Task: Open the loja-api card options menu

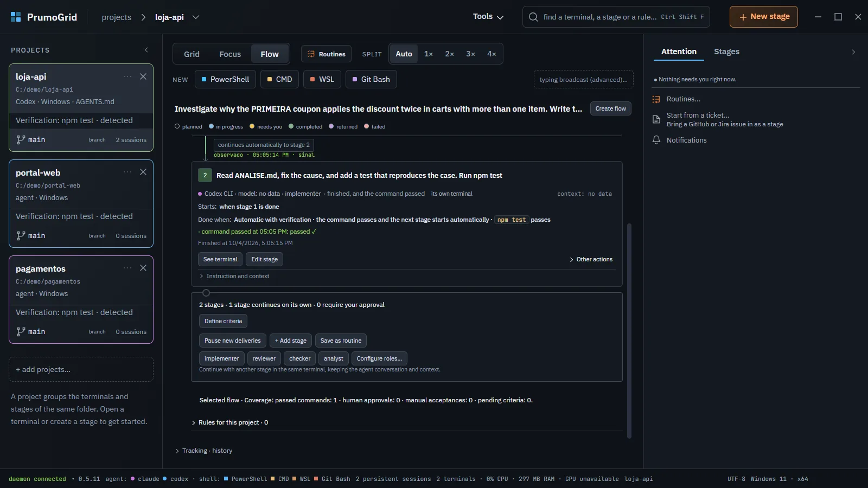Action: 127,76
